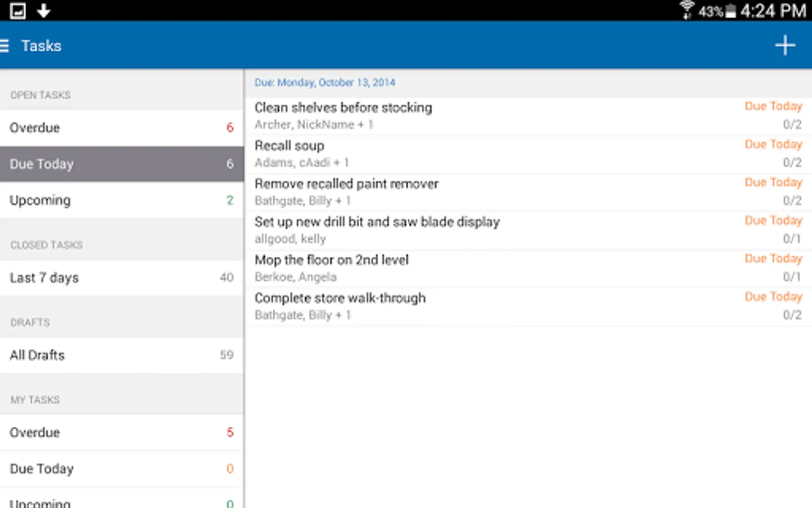The height and width of the screenshot is (508, 812).
Task: Open the hamburger menu beside Tasks
Action: pos(5,46)
